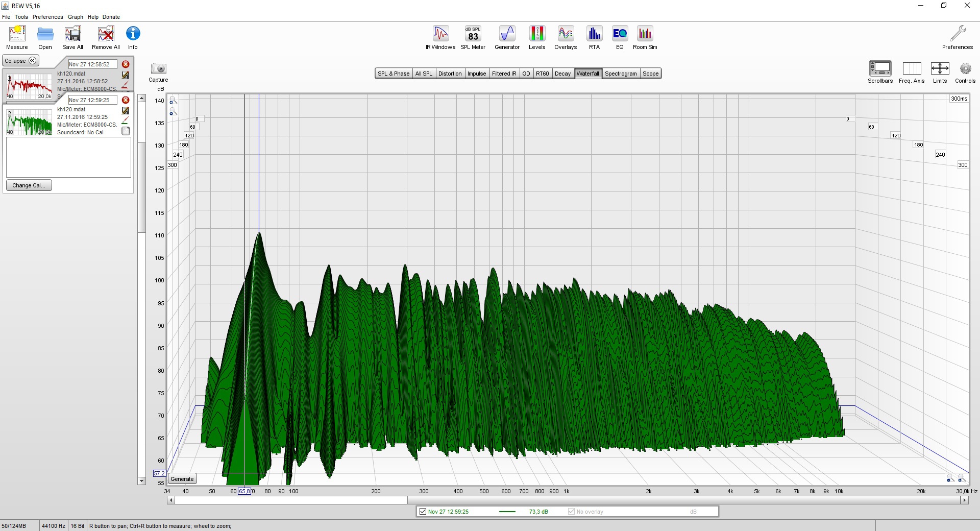Open the Donate menu
This screenshot has width=980, height=531.
click(111, 17)
